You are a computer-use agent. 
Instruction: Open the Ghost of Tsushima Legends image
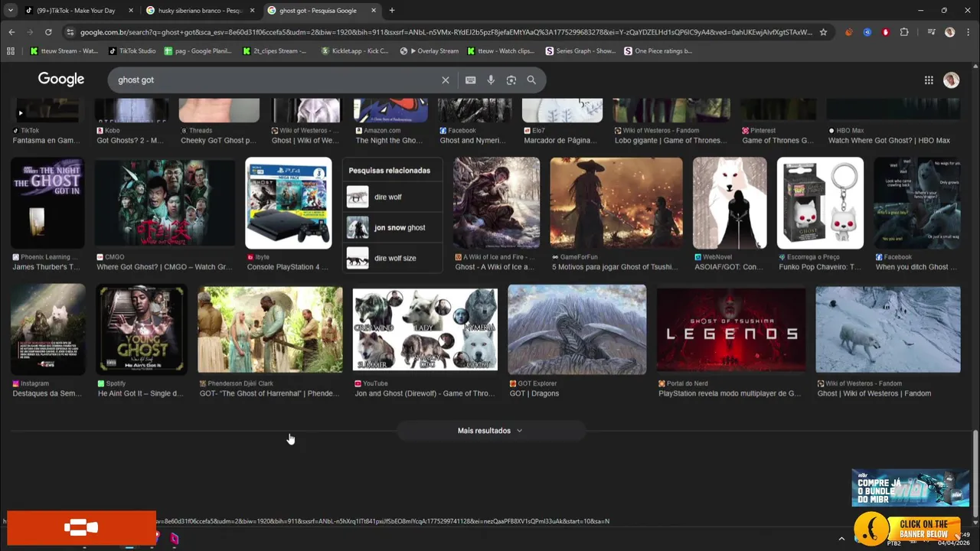click(731, 329)
